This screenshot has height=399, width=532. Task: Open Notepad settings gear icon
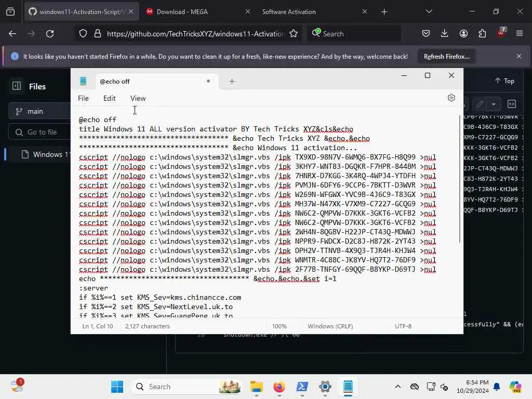(x=451, y=98)
